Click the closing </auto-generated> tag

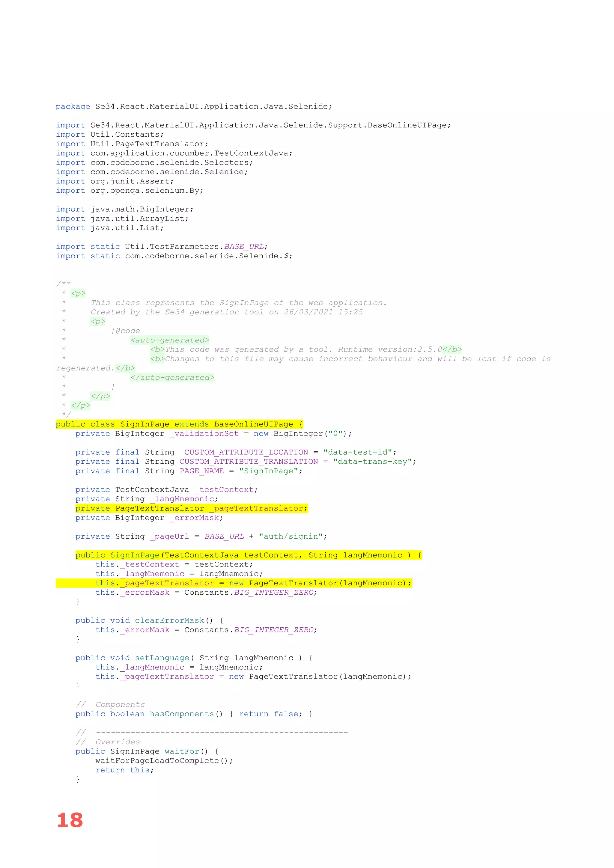click(172, 377)
